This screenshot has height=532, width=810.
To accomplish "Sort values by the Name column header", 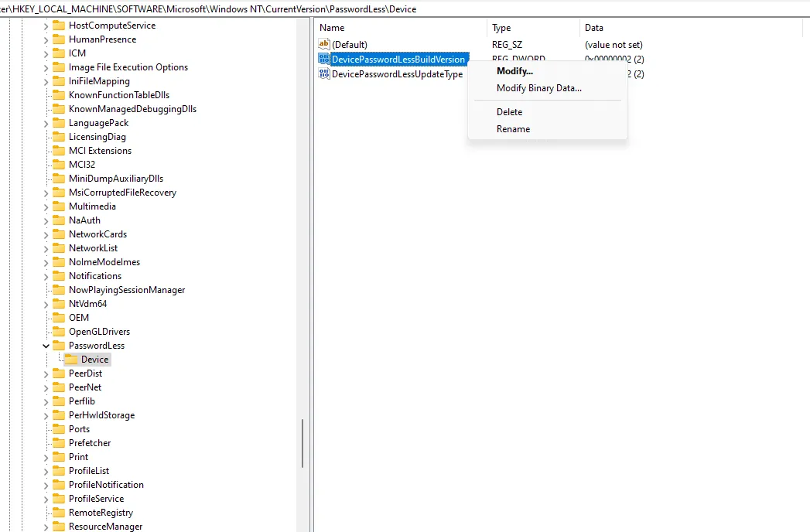I will [x=401, y=28].
